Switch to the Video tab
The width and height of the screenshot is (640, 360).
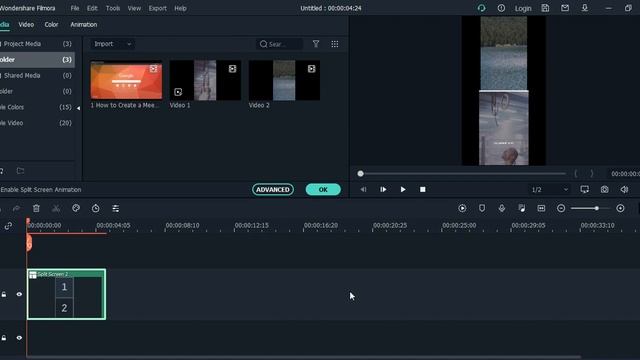[x=26, y=24]
